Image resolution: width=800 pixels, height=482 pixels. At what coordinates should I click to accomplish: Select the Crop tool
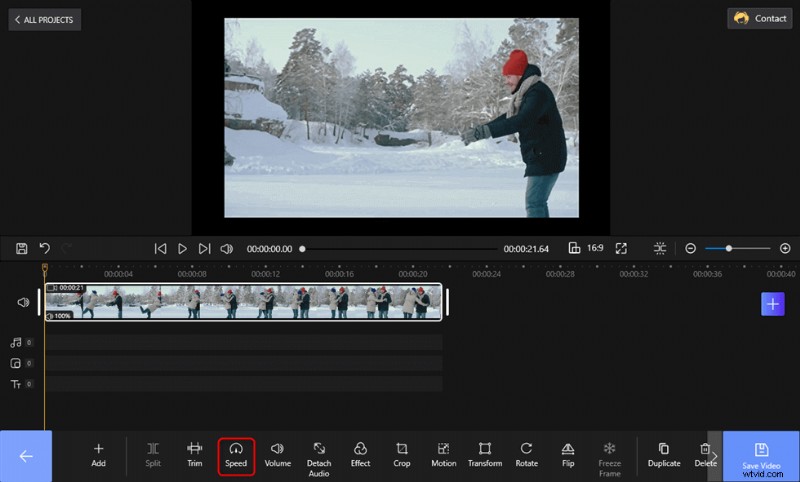point(402,455)
